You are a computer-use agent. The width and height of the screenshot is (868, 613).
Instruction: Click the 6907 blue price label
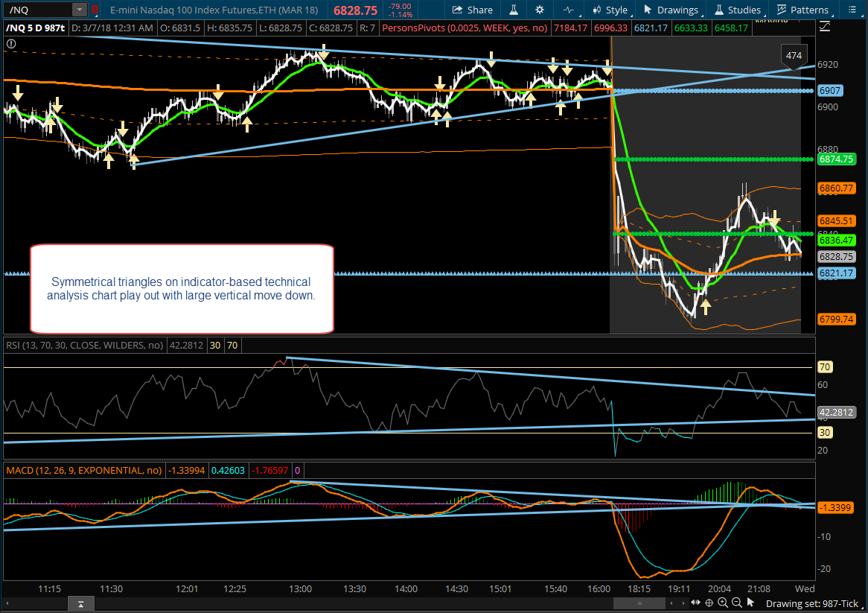click(830, 91)
